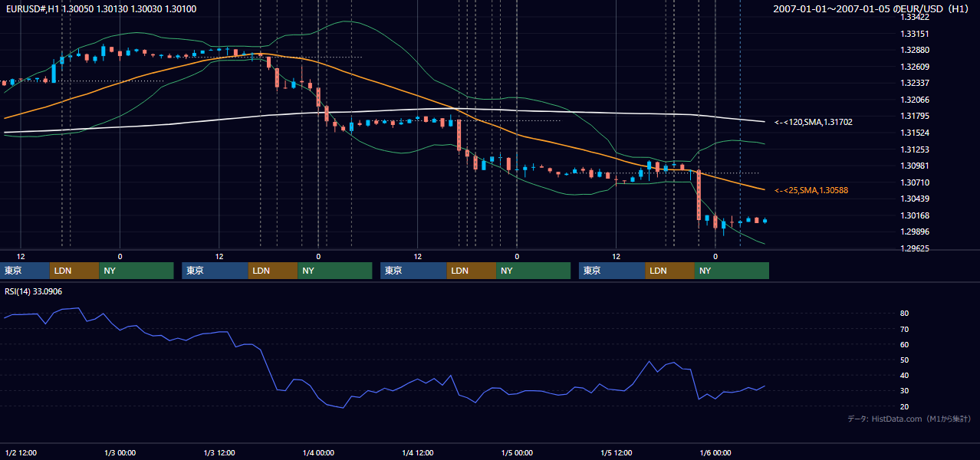Screen dimensions: 980x460
Task: Click RSI scale level 60
Action: pos(904,344)
